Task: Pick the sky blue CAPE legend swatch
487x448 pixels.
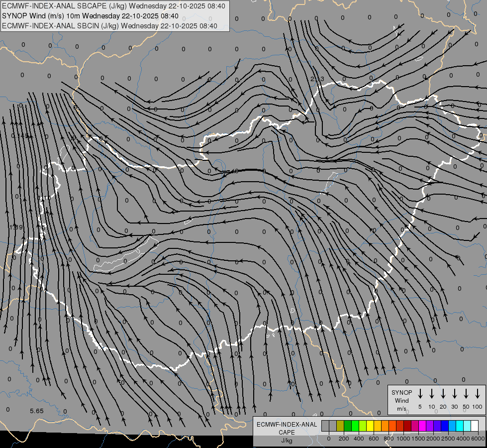Action: tap(452, 426)
